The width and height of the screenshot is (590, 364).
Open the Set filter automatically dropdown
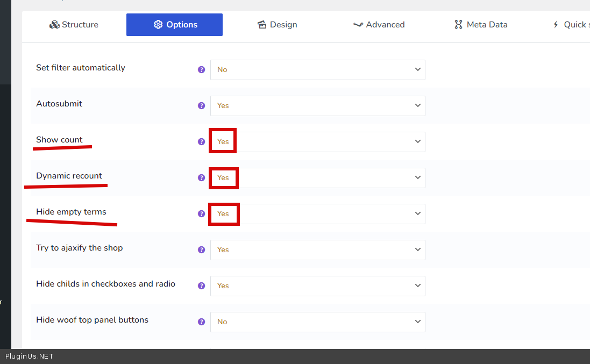click(x=317, y=70)
